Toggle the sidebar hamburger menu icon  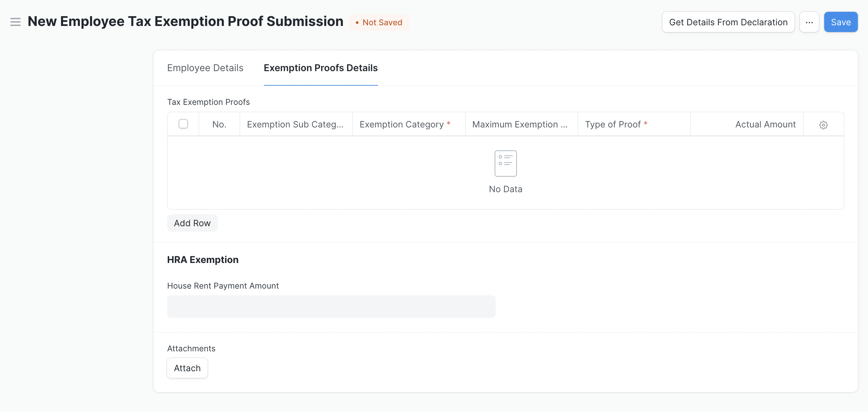tap(15, 22)
